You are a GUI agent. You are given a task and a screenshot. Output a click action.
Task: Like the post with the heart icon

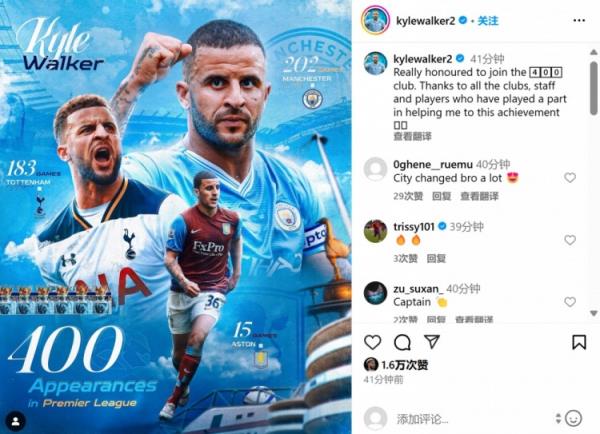tap(372, 342)
